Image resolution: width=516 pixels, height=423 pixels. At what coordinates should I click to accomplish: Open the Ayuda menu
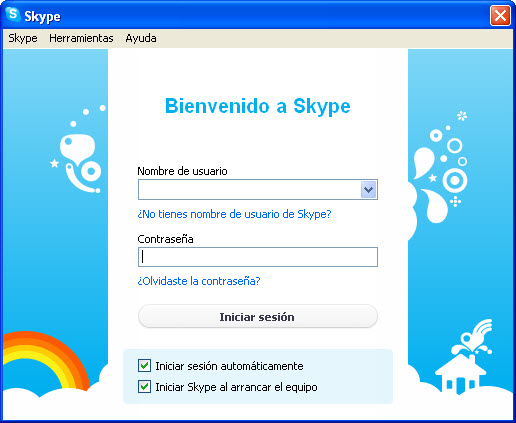pyautogui.click(x=141, y=38)
